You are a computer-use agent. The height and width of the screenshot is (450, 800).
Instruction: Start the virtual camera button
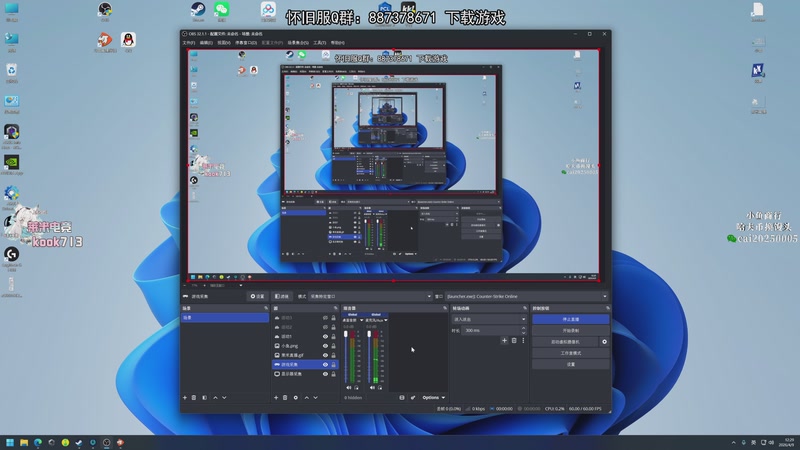click(x=566, y=342)
